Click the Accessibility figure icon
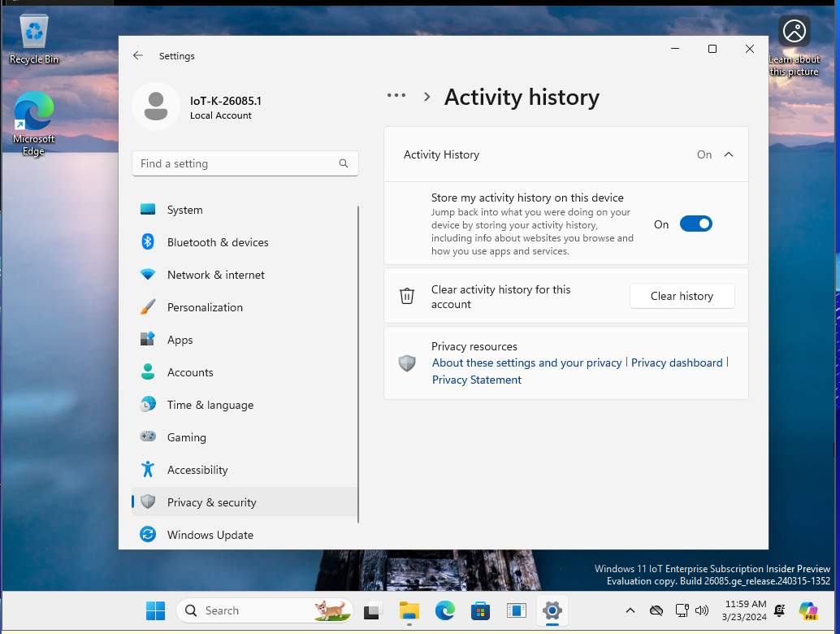 pos(148,470)
